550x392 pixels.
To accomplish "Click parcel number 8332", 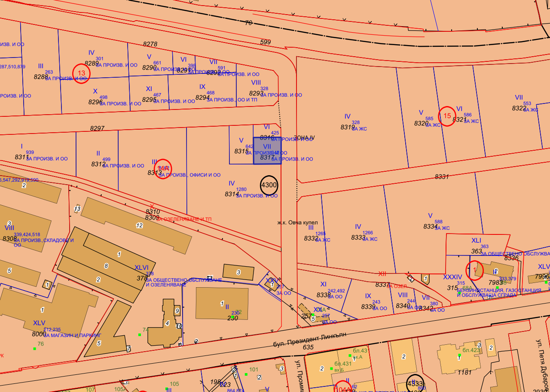I will [x=311, y=238].
